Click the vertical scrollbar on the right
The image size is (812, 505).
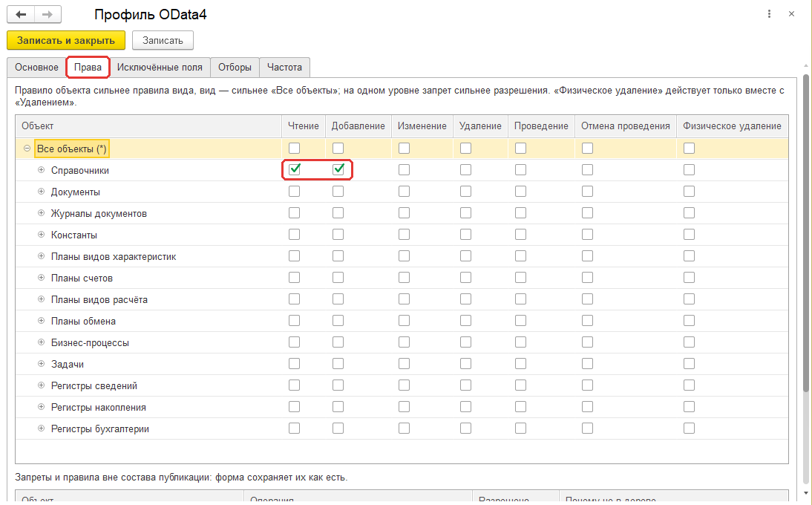pyautogui.click(x=806, y=233)
